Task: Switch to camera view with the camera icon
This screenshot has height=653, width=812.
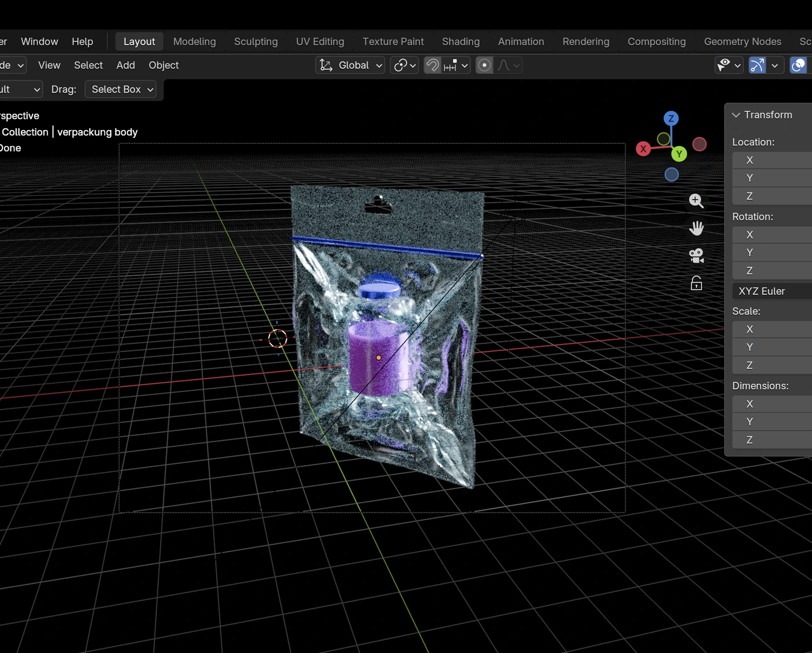Action: point(696,255)
